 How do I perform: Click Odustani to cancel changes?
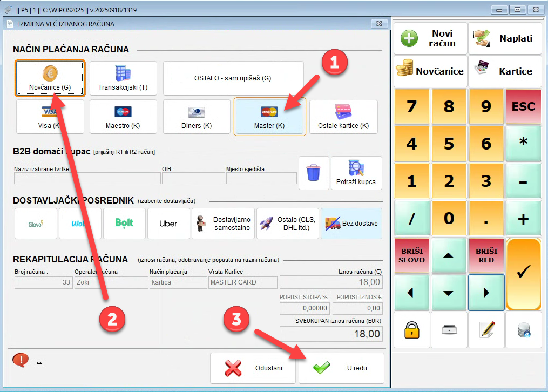coord(253,368)
